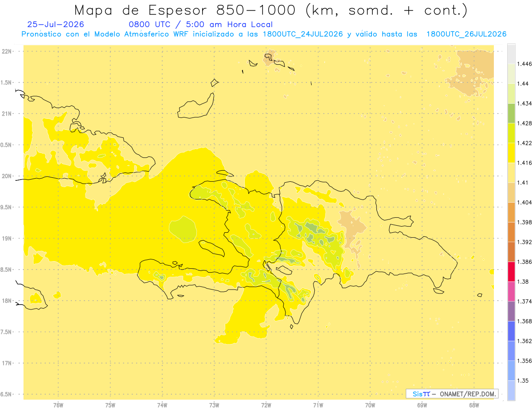
Task: Click the grey legend swatch above 1.446
Action: point(511,54)
